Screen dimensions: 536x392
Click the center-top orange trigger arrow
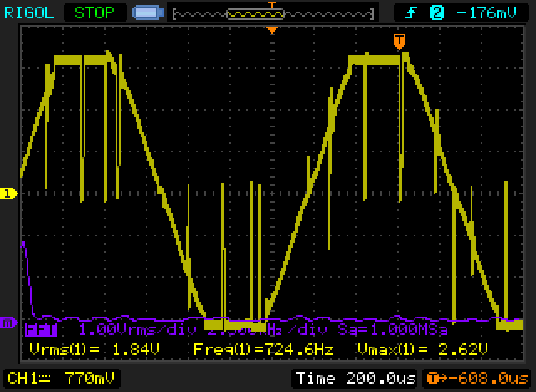(x=272, y=30)
